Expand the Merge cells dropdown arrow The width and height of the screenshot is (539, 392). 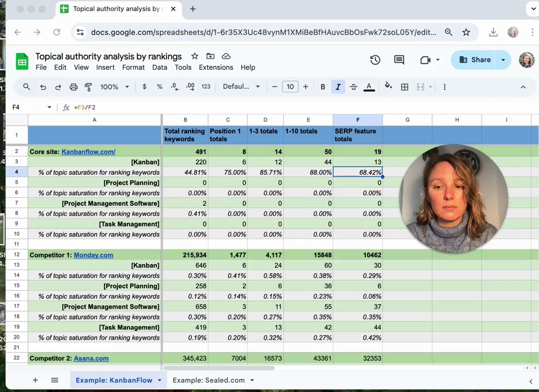[430, 87]
